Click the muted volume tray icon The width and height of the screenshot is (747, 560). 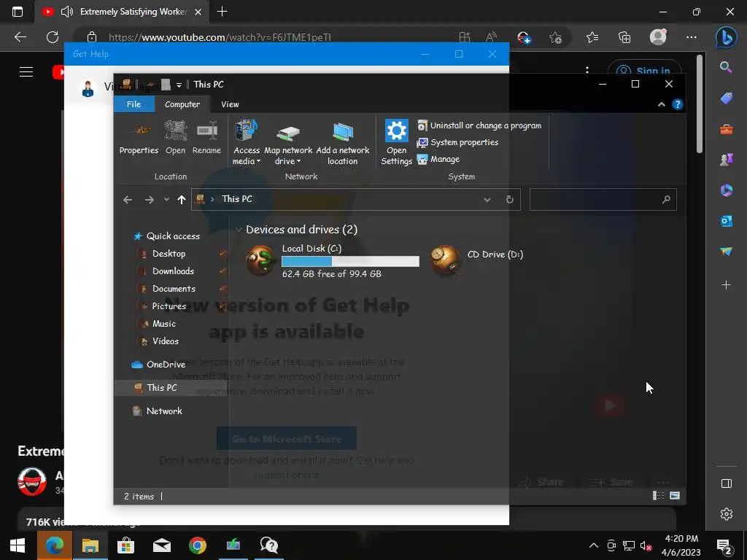coord(646,545)
